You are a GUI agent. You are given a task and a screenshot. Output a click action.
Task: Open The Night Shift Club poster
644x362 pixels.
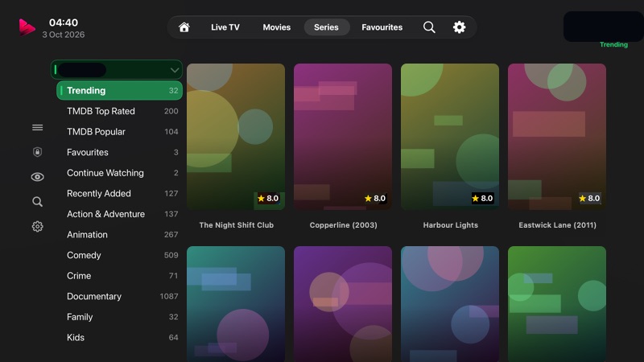tap(236, 137)
